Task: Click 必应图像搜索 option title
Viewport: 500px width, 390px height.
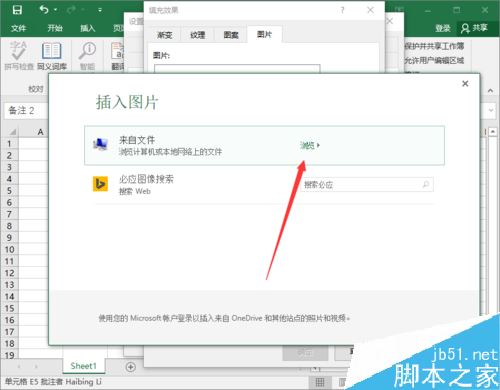Action: coord(146,179)
